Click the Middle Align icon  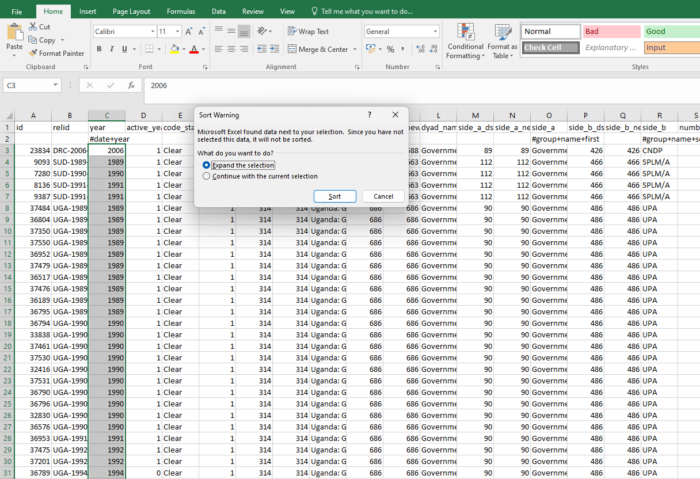click(231, 31)
